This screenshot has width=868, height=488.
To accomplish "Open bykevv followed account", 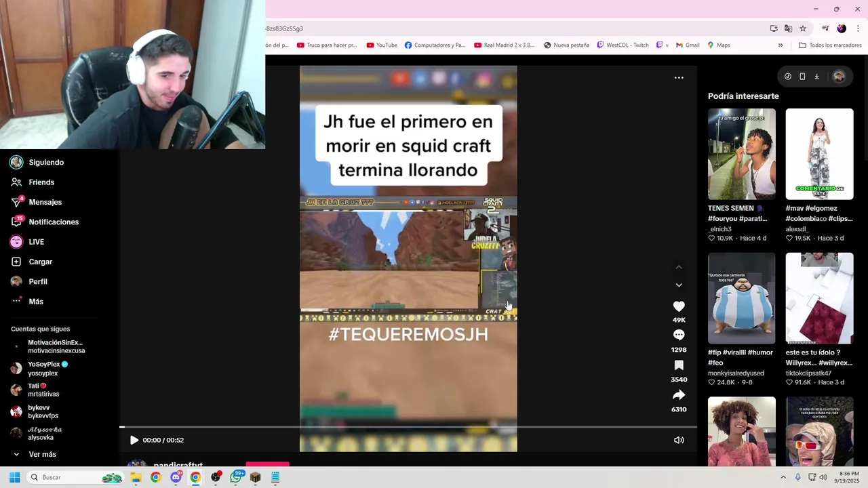I will coord(34,411).
